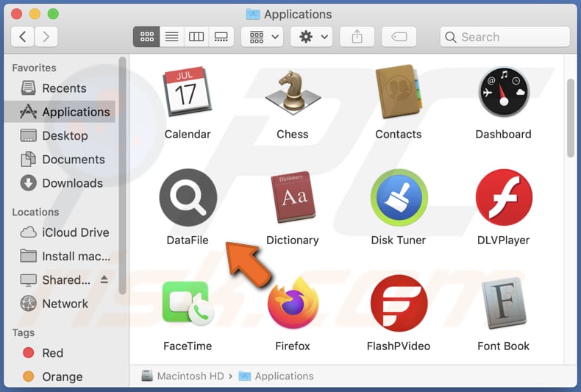Screen dimensions: 581x392
Task: Filter by the Red tag
Action: point(60,353)
